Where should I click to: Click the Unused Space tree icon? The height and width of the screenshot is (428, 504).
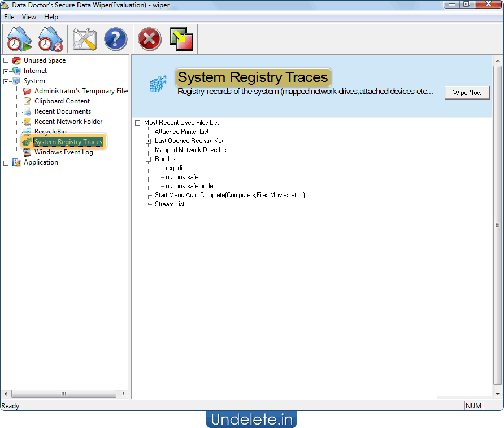click(16, 60)
